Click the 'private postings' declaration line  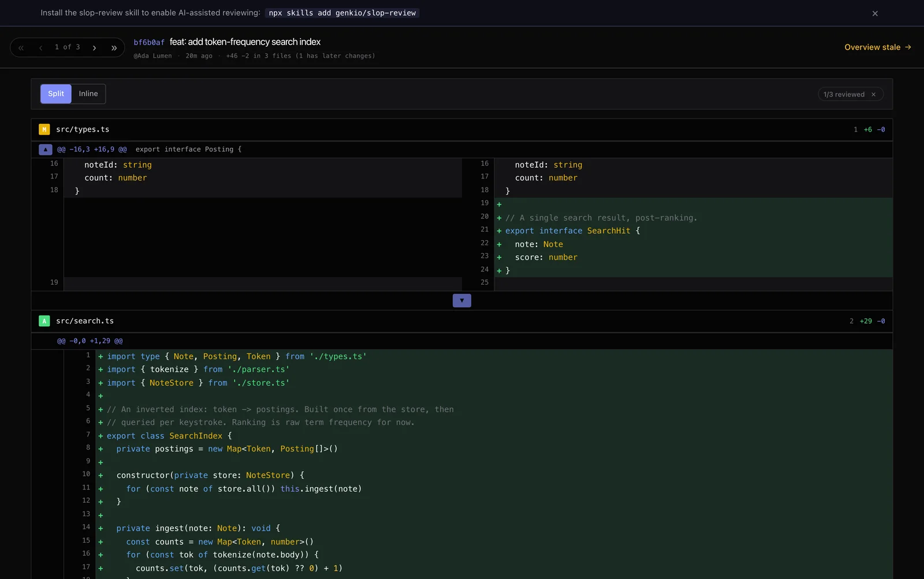(x=494, y=449)
